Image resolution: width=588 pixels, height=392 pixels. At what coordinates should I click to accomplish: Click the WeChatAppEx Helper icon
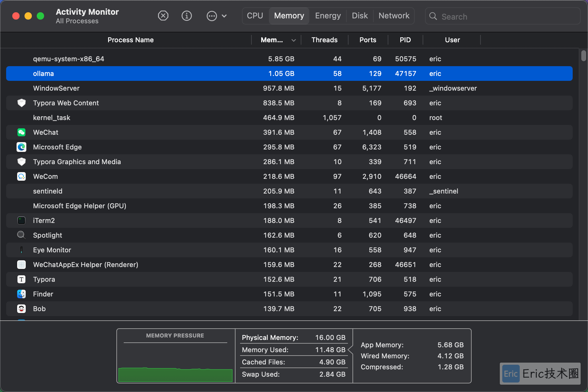[x=21, y=265]
